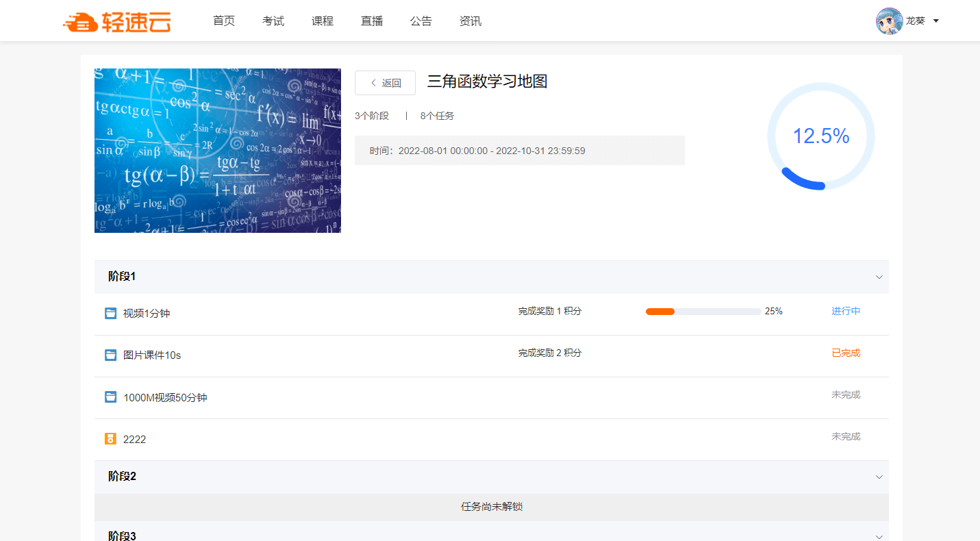Click the 3个阶段 label
The width and height of the screenshot is (980, 541).
372,116
